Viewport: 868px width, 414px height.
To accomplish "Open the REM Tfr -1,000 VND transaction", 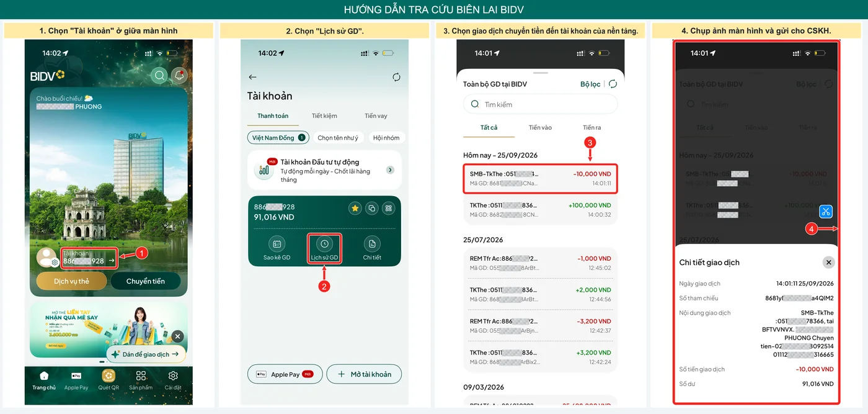I will tap(541, 263).
